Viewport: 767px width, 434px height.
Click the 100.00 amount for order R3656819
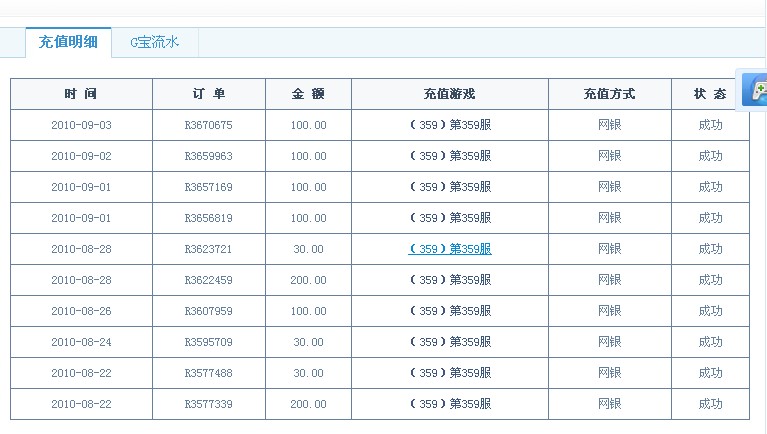(x=308, y=218)
